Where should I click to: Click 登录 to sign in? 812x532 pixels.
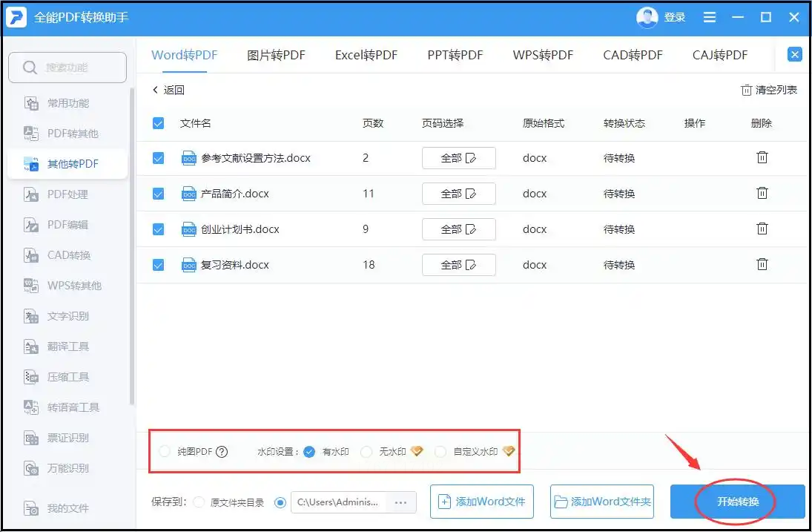point(674,17)
